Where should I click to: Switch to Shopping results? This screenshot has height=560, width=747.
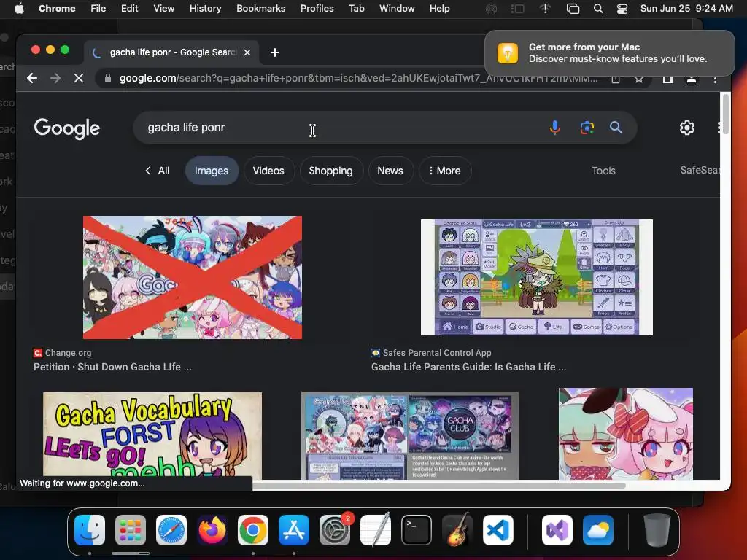click(x=330, y=171)
